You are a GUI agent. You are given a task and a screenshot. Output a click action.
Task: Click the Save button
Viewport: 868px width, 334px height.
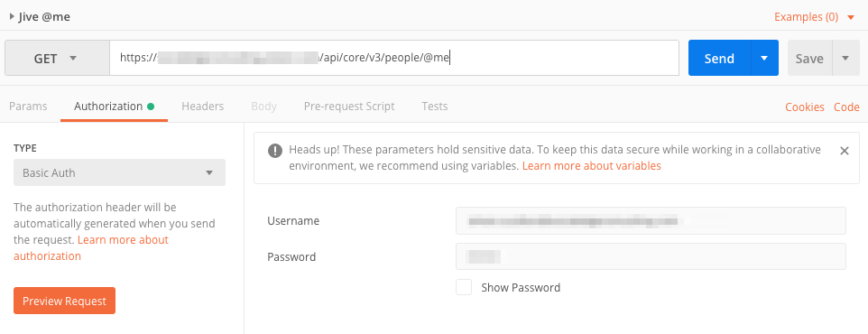pyautogui.click(x=809, y=58)
